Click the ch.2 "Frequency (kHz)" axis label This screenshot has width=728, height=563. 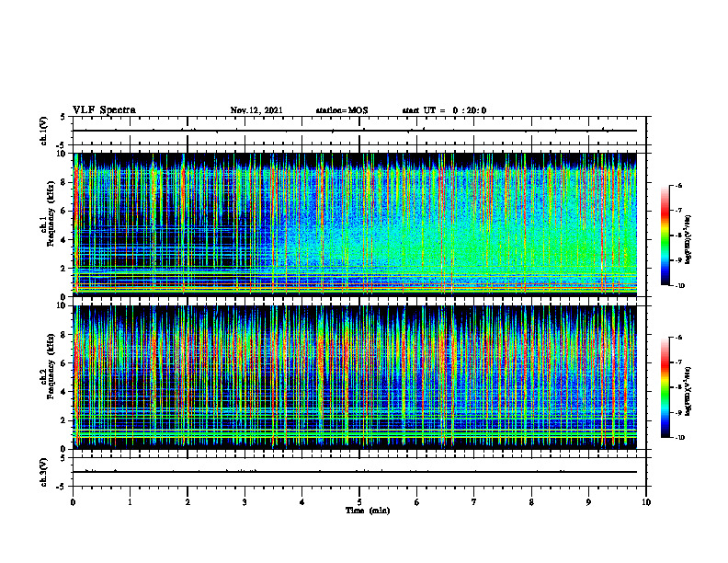(53, 365)
